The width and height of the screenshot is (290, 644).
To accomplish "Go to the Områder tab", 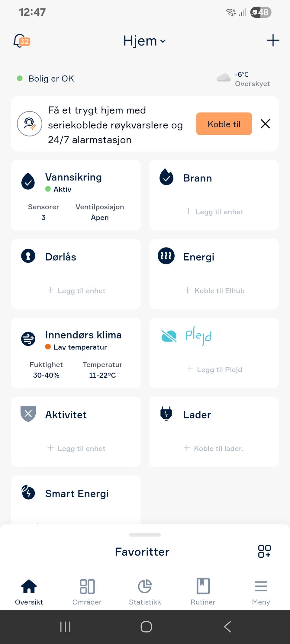I will 87,592.
